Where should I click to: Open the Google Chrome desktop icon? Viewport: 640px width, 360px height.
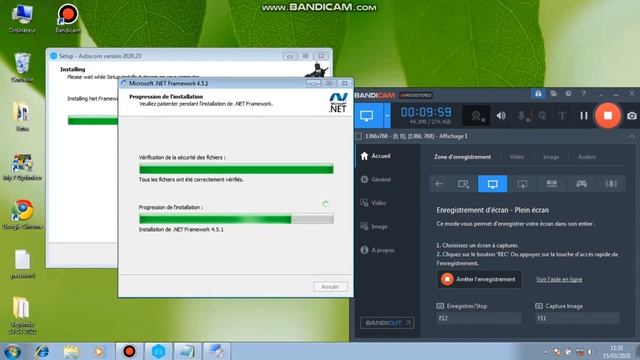[22, 215]
